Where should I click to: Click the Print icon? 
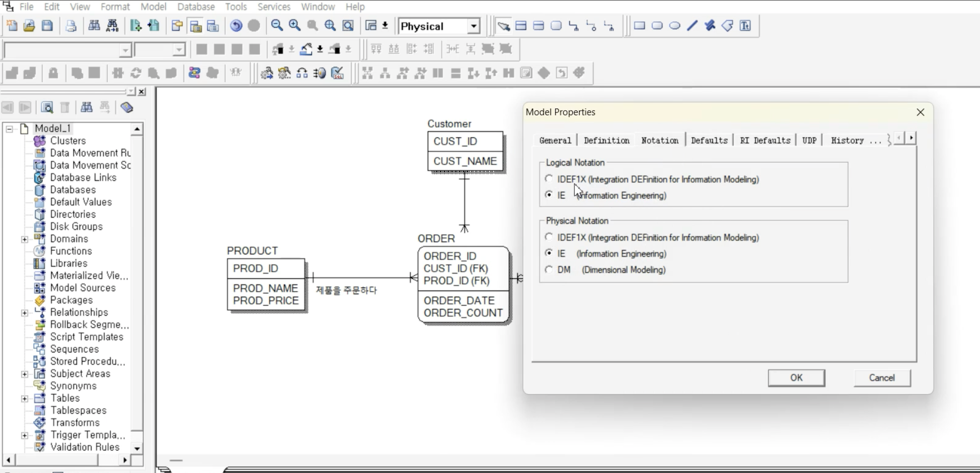click(x=71, y=26)
